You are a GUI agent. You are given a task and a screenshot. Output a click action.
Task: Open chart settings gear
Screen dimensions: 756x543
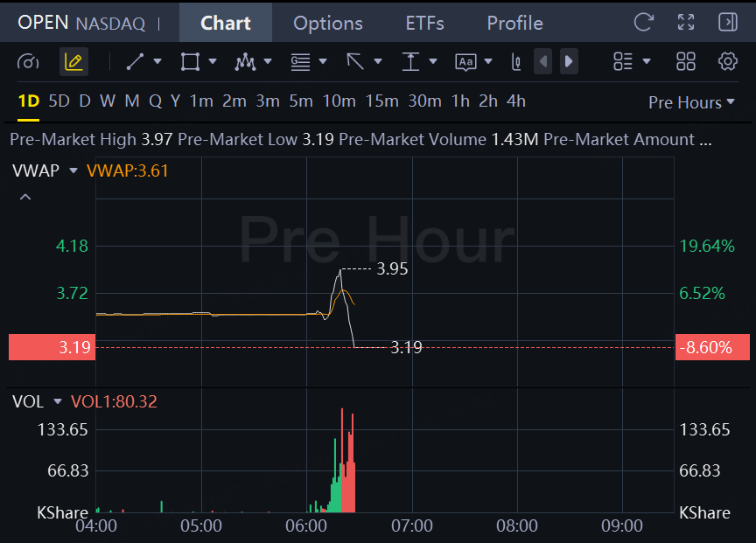click(x=727, y=62)
